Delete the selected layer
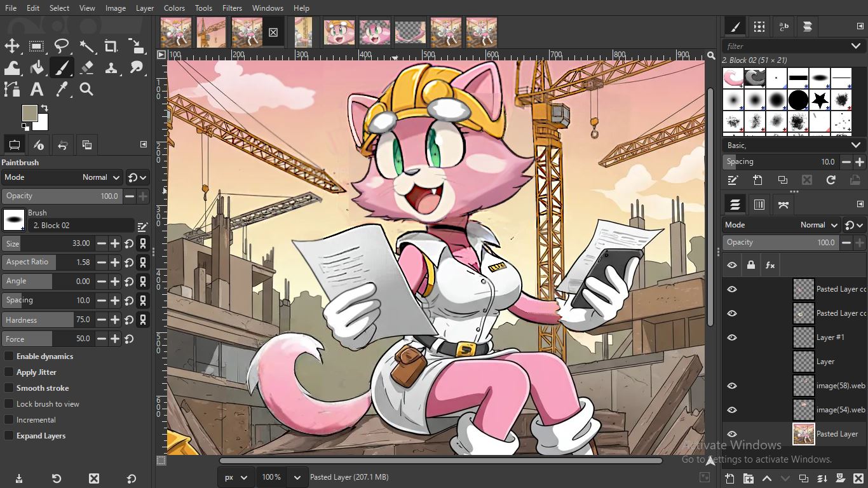Viewport: 868px width, 488px height. 858,478
